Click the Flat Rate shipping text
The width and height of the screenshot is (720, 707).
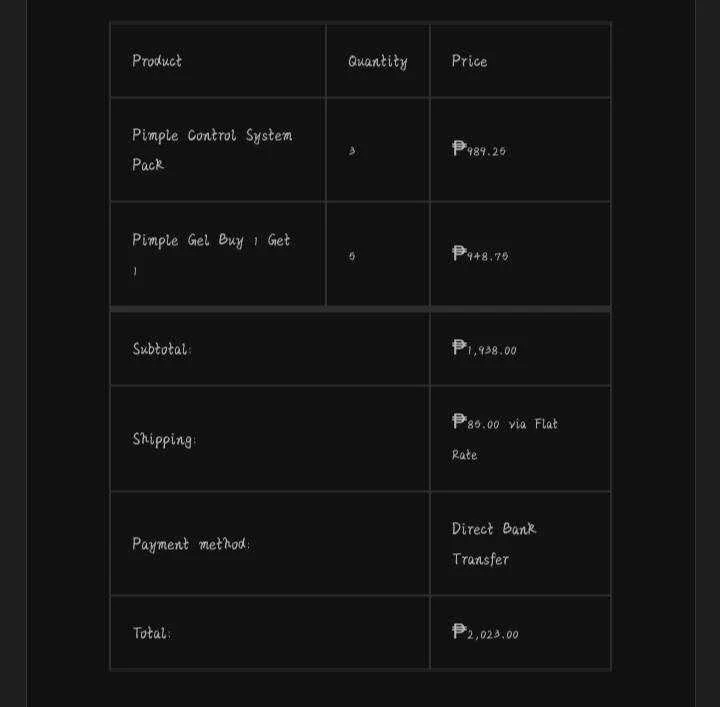[505, 439]
